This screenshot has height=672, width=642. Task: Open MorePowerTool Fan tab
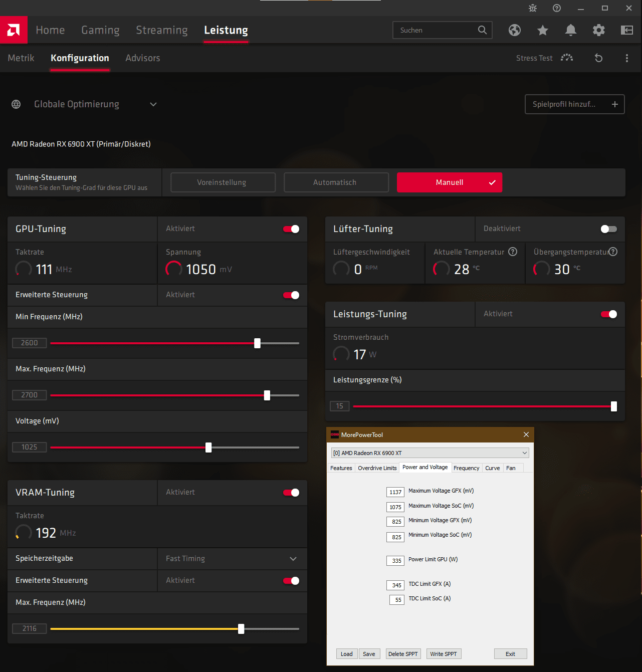click(511, 468)
